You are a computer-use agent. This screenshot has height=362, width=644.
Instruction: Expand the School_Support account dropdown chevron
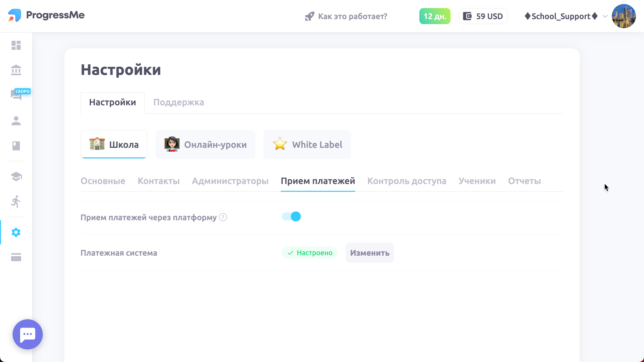click(x=605, y=16)
